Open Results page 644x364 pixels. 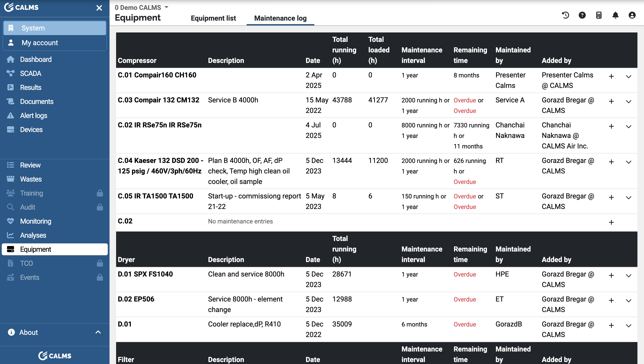pyautogui.click(x=55, y=87)
